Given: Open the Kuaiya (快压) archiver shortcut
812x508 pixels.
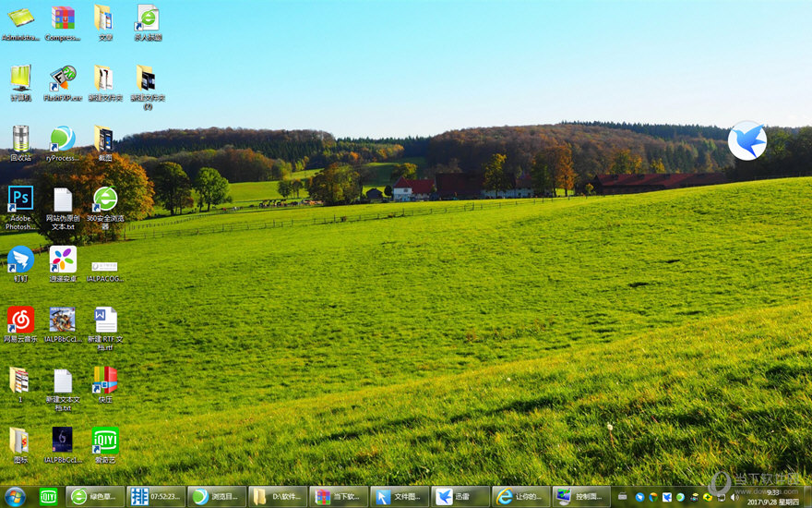Looking at the screenshot, I should tap(105, 380).
